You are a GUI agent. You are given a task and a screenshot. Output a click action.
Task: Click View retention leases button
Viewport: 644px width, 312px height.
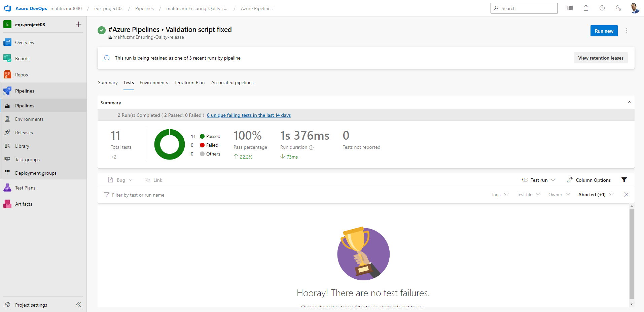[x=601, y=58]
